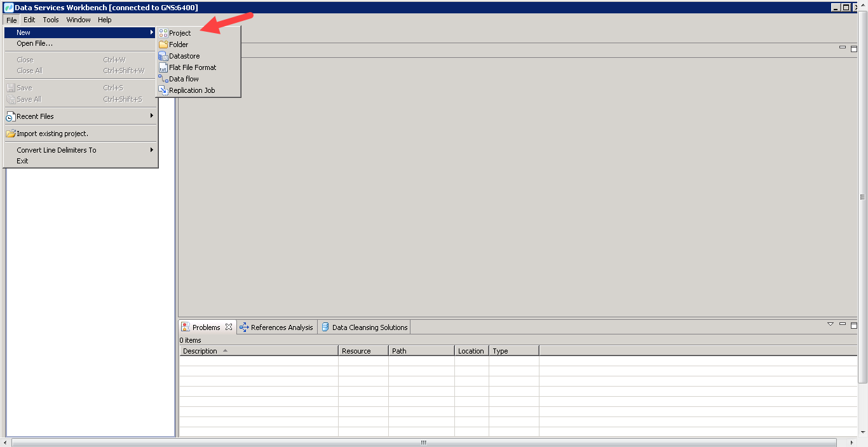Click the Problems tab icon
This screenshot has height=447, width=868.
tap(186, 327)
